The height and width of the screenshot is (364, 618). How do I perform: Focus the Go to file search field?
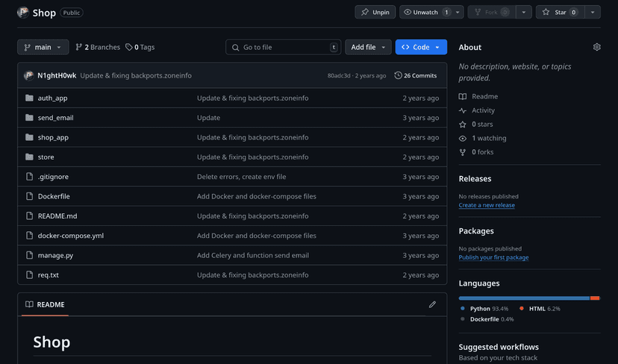(x=284, y=47)
